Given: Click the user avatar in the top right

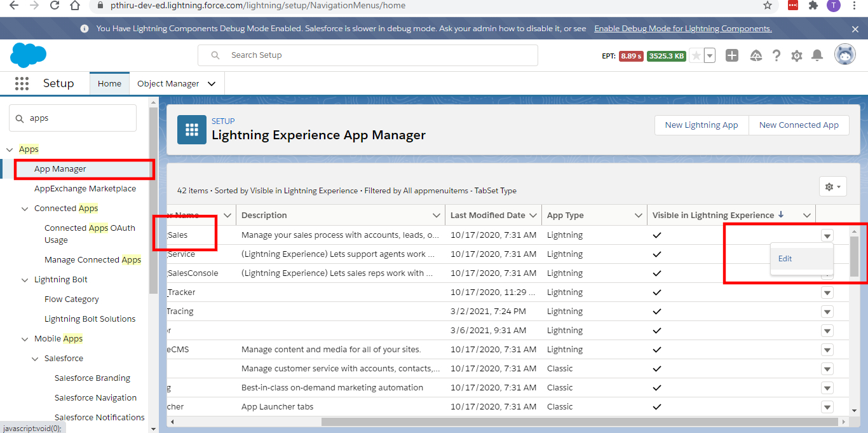Looking at the screenshot, I should (845, 54).
